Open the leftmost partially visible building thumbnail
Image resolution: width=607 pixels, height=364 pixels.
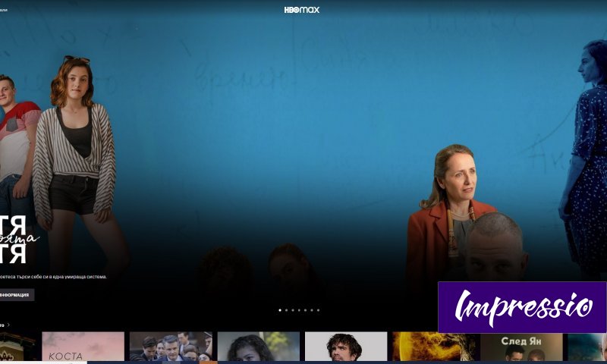17,347
